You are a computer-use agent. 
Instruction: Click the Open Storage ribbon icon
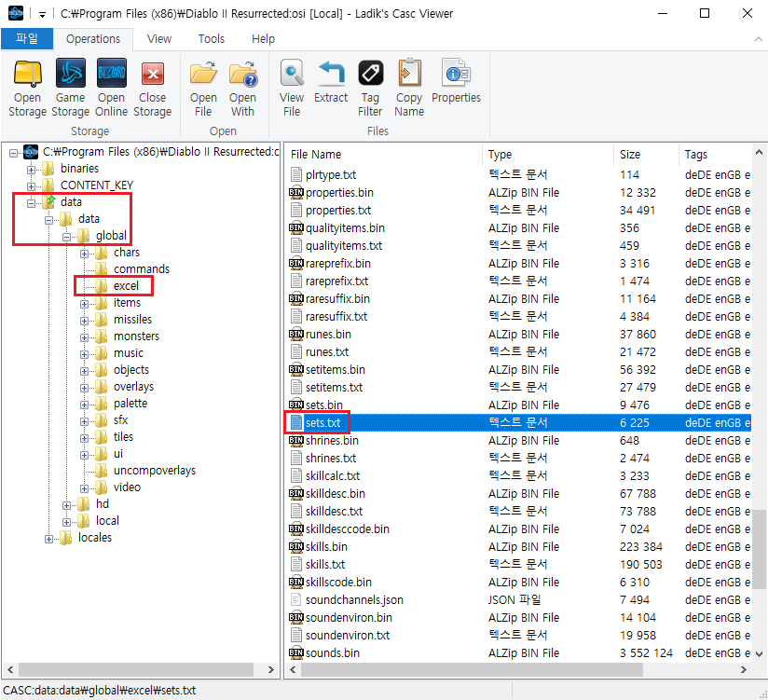click(27, 74)
